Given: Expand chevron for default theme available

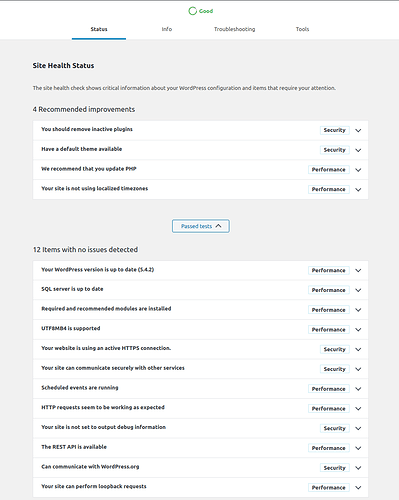Looking at the screenshot, I should pos(358,150).
